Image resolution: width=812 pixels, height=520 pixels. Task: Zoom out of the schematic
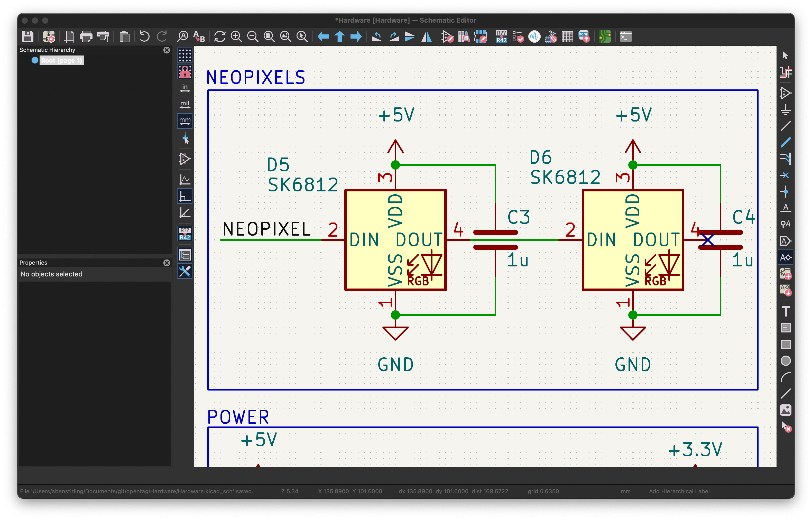(253, 36)
